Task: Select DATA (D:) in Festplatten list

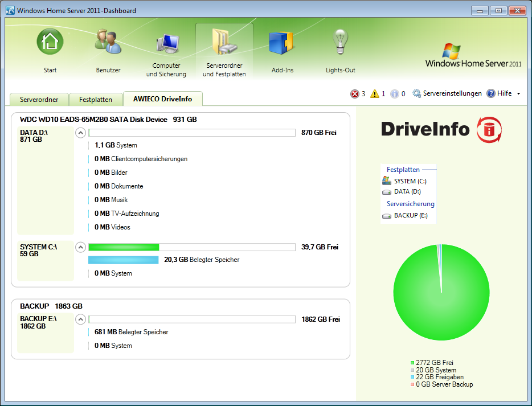Action: coord(407,192)
